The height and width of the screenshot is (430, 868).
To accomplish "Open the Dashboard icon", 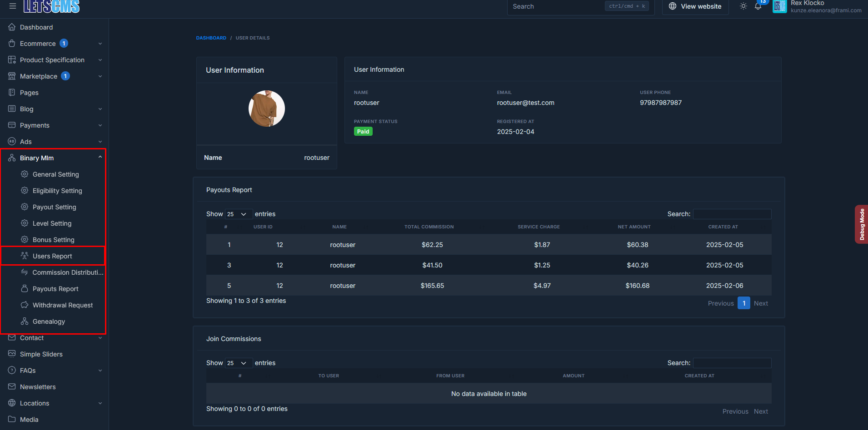I will pyautogui.click(x=12, y=27).
